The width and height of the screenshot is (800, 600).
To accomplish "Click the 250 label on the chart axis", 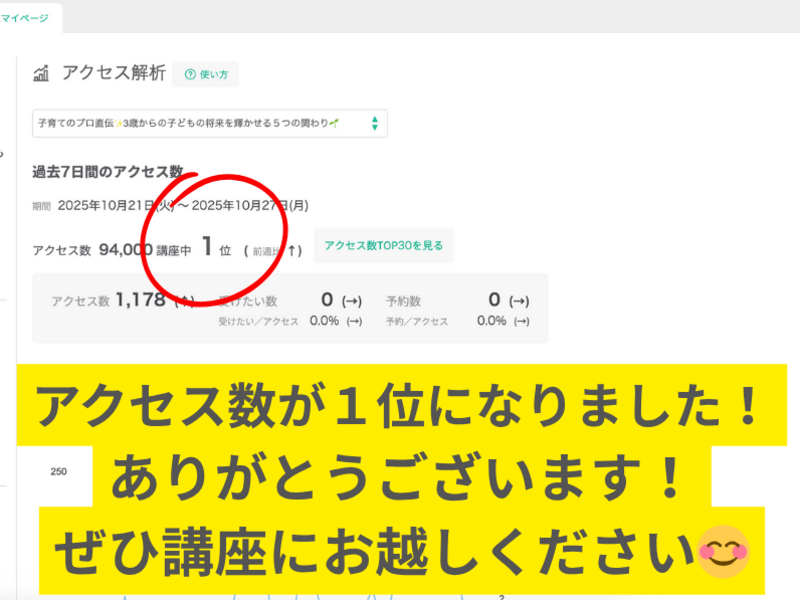I will [58, 472].
